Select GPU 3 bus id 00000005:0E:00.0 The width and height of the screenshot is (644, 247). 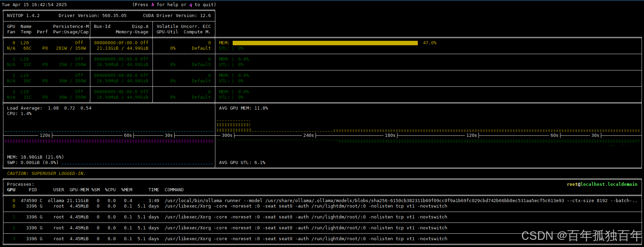pyautogui.click(x=116, y=92)
